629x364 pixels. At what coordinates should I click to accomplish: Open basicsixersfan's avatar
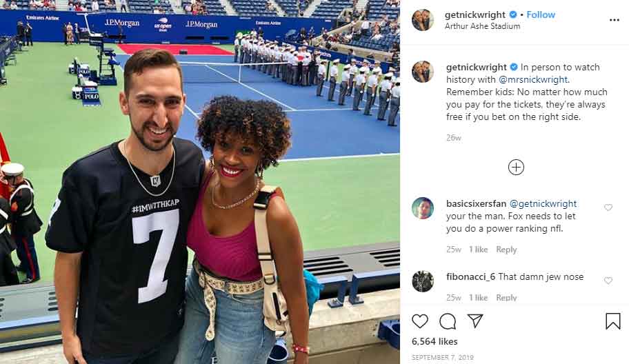point(422,208)
